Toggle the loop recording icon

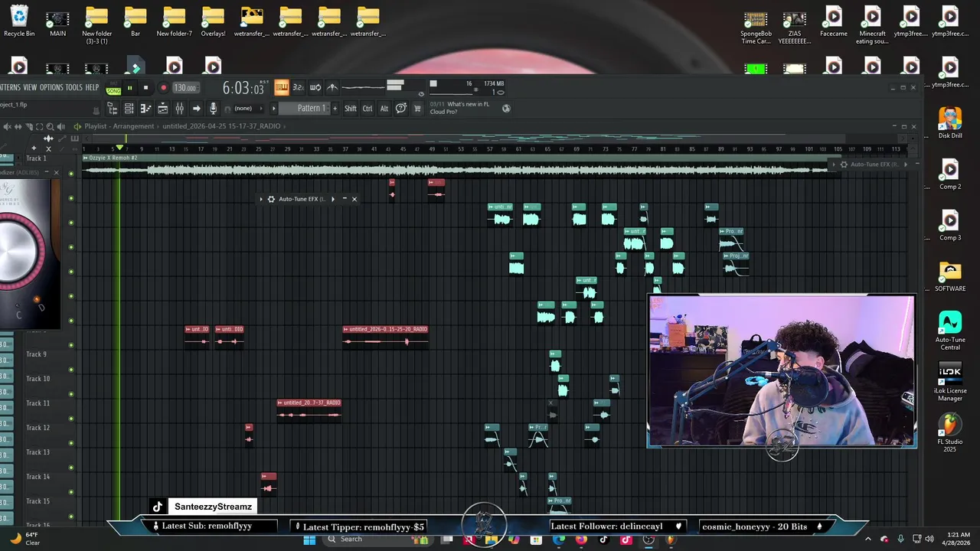(315, 87)
